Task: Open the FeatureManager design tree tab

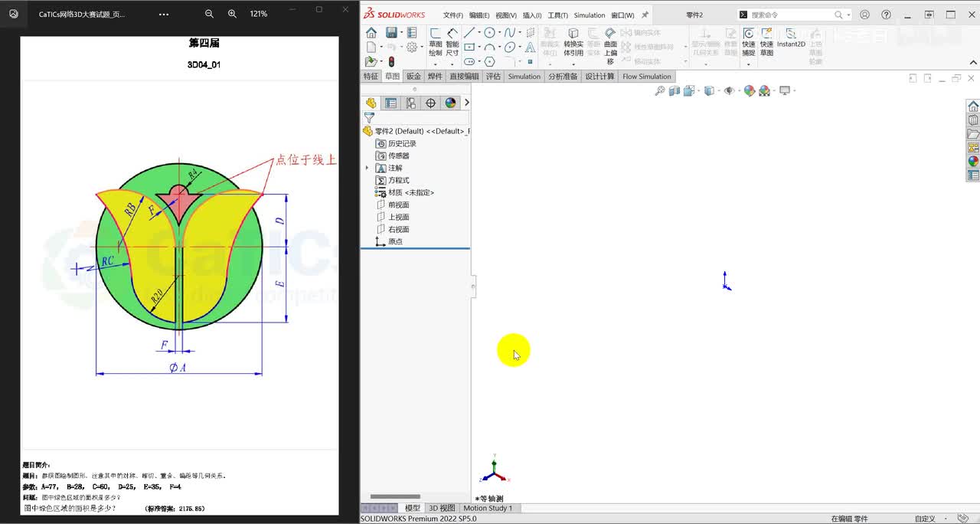Action: pos(371,103)
